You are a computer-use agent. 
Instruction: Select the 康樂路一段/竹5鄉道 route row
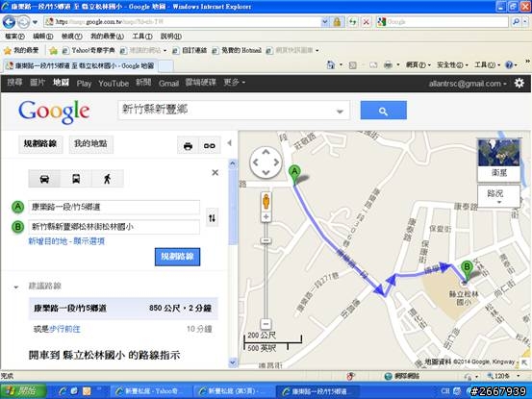(123, 309)
